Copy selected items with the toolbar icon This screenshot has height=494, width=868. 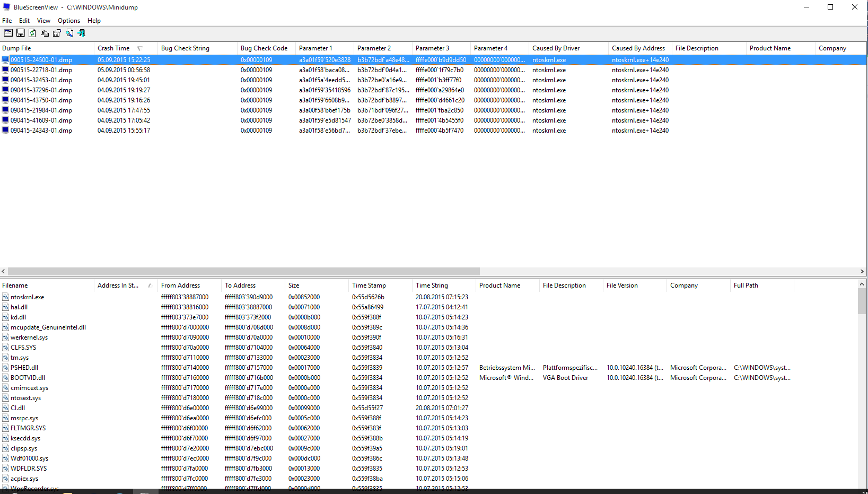[45, 33]
